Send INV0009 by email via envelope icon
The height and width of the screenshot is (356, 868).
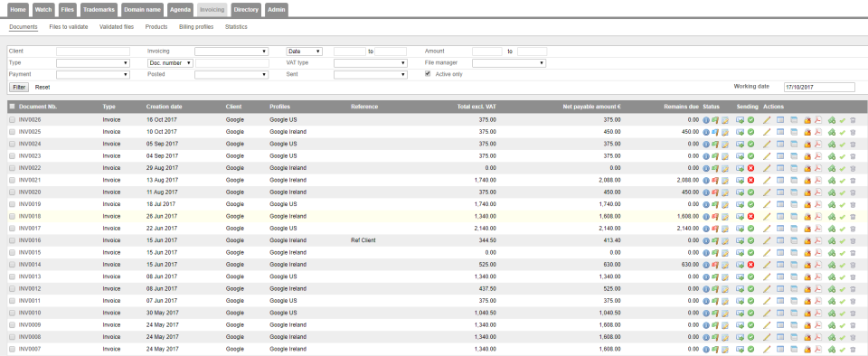tap(741, 325)
